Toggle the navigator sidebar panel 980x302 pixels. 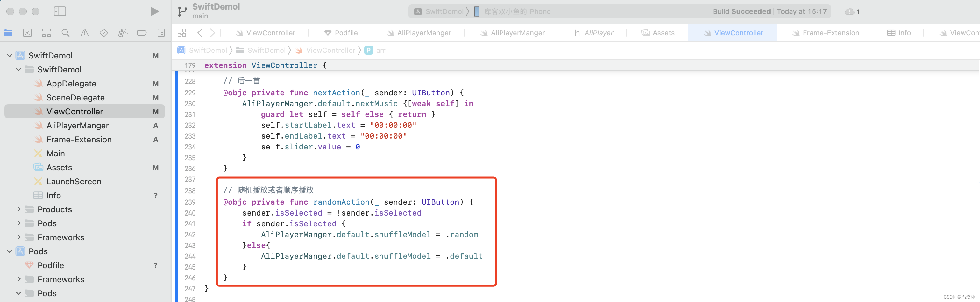tap(60, 11)
